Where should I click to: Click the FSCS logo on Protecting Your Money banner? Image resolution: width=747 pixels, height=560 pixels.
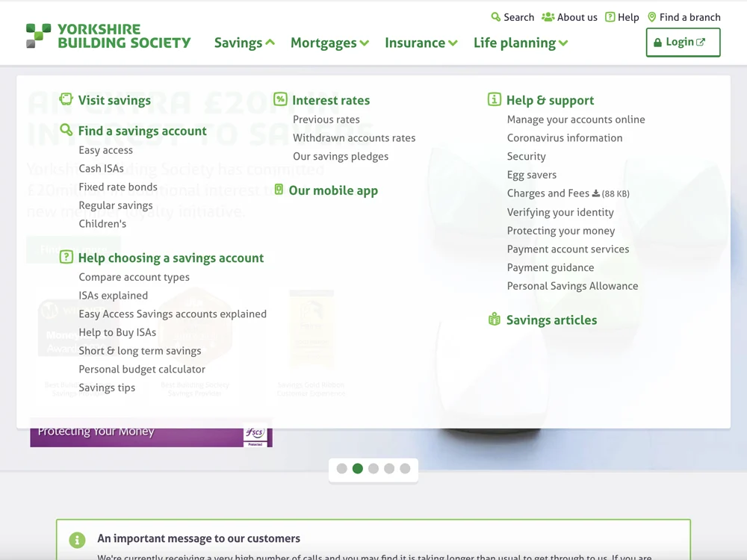pyautogui.click(x=255, y=435)
